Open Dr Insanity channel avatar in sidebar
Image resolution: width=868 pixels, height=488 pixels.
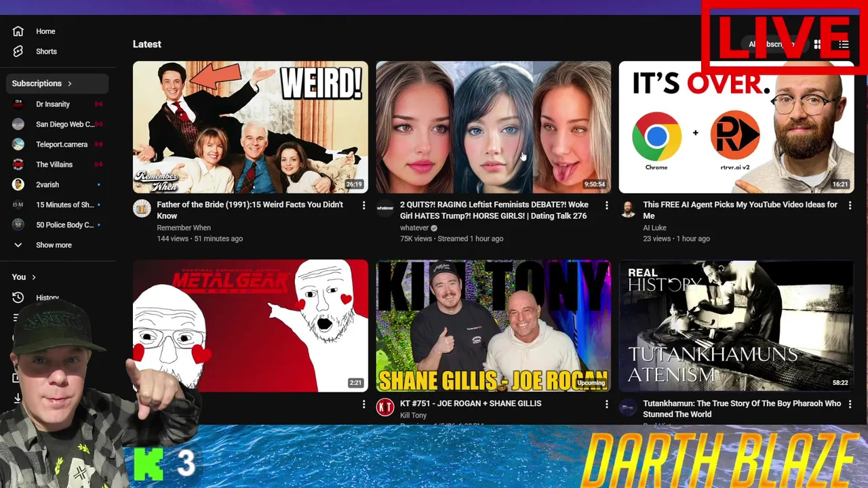18,104
